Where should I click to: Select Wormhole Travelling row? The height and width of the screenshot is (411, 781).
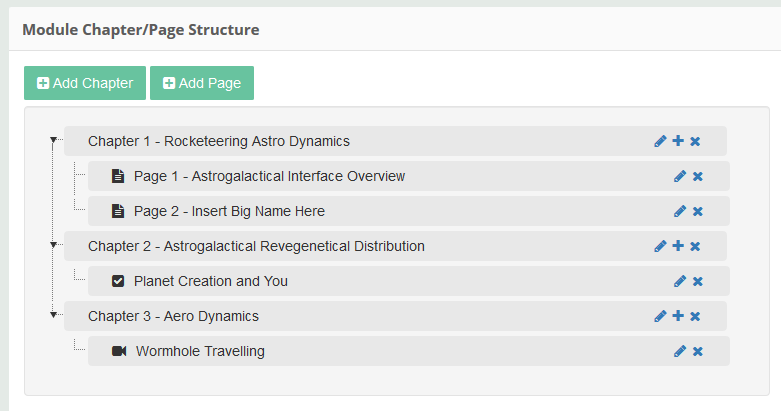(x=408, y=351)
